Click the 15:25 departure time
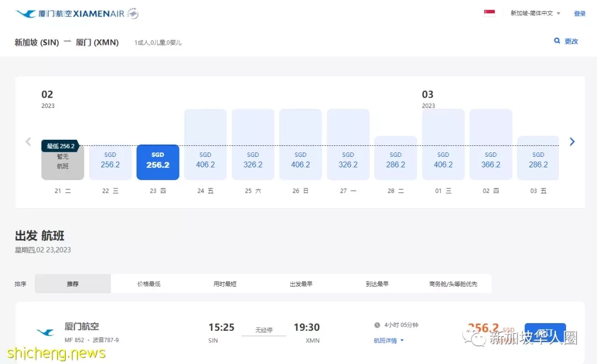597x364 pixels. (221, 327)
